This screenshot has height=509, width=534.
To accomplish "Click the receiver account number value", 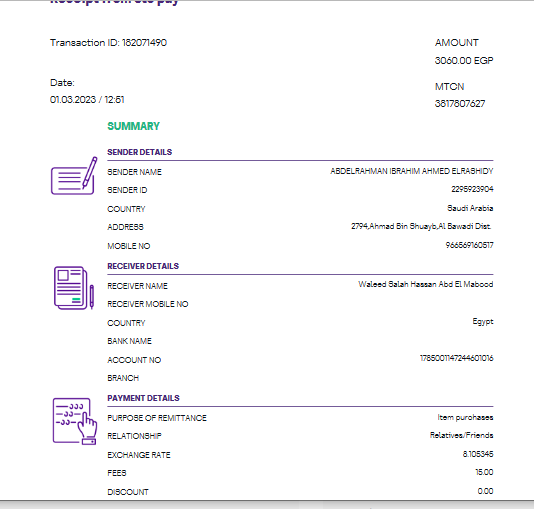I will pos(456,358).
